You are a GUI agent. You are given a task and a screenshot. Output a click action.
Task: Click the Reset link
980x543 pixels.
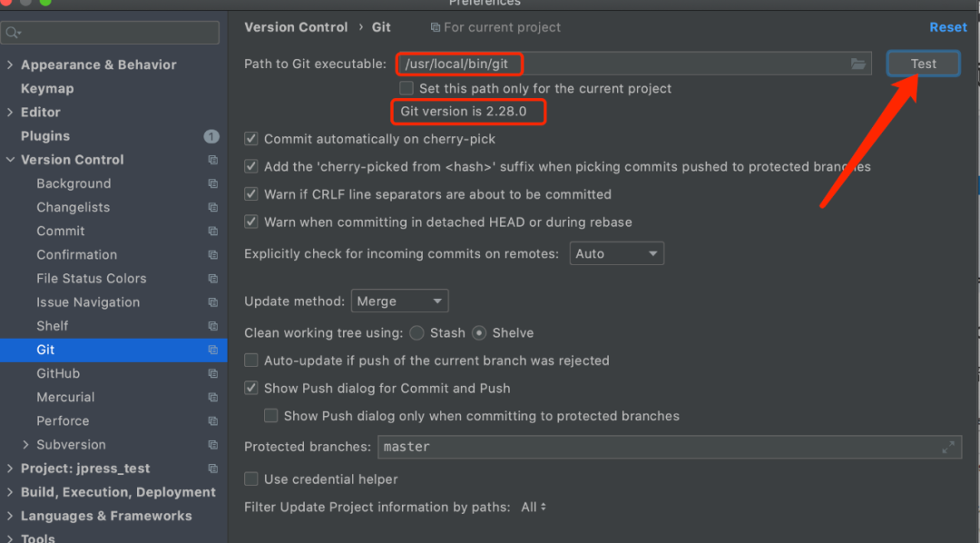[948, 27]
